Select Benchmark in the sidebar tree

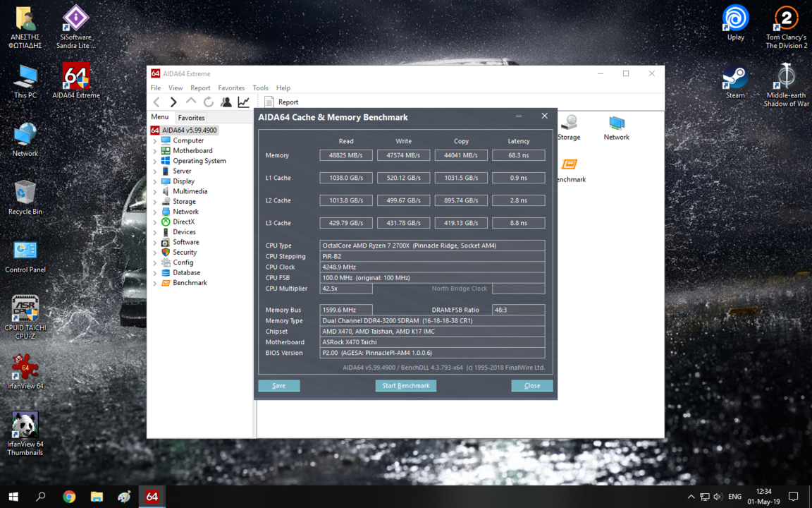point(184,282)
